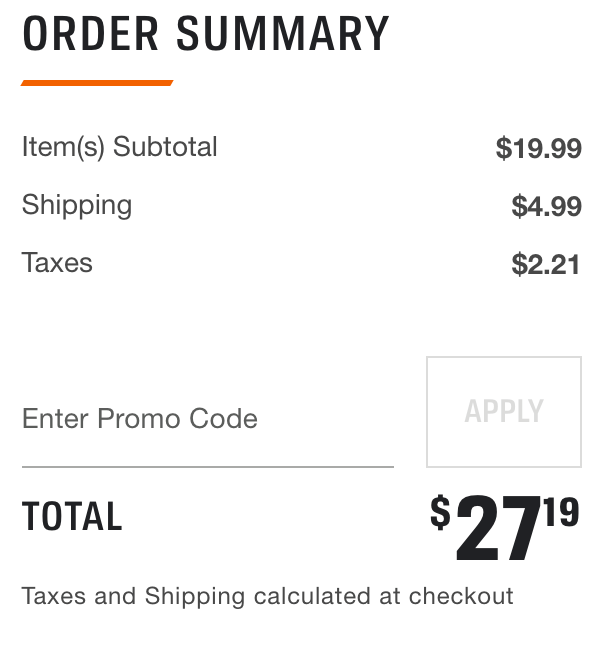Image resolution: width=612 pixels, height=654 pixels.
Task: Click the bold TOTAL label
Action: [x=72, y=517]
